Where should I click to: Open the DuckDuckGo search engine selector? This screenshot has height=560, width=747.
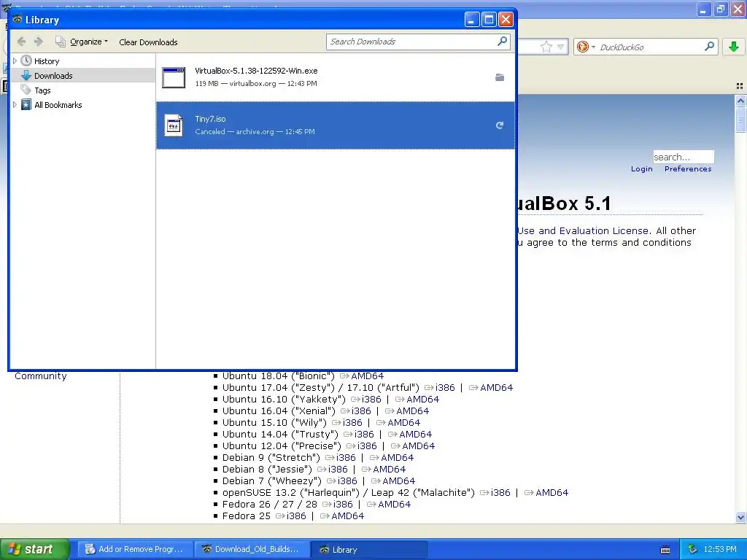pyautogui.click(x=586, y=47)
